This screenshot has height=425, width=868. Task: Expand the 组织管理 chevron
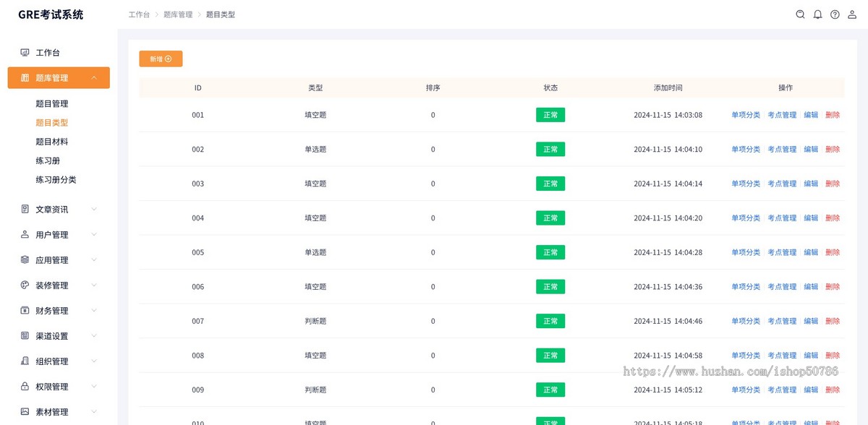coord(94,361)
